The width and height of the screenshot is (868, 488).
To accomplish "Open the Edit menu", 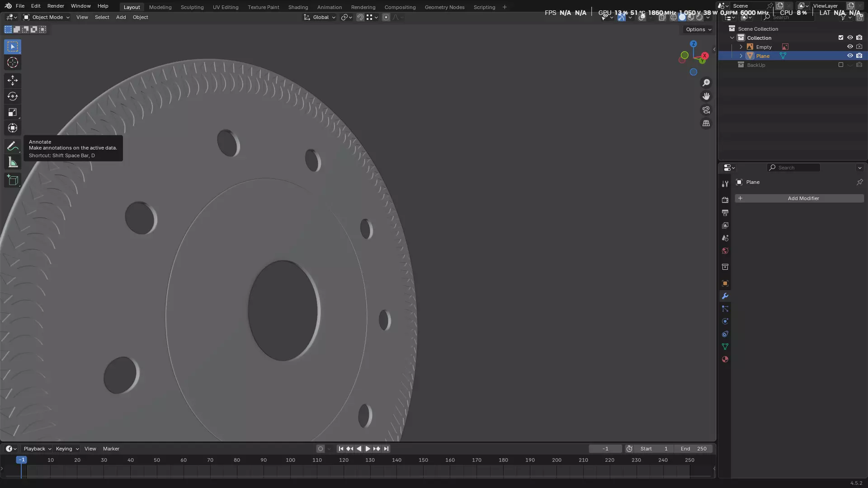I will 36,6.
